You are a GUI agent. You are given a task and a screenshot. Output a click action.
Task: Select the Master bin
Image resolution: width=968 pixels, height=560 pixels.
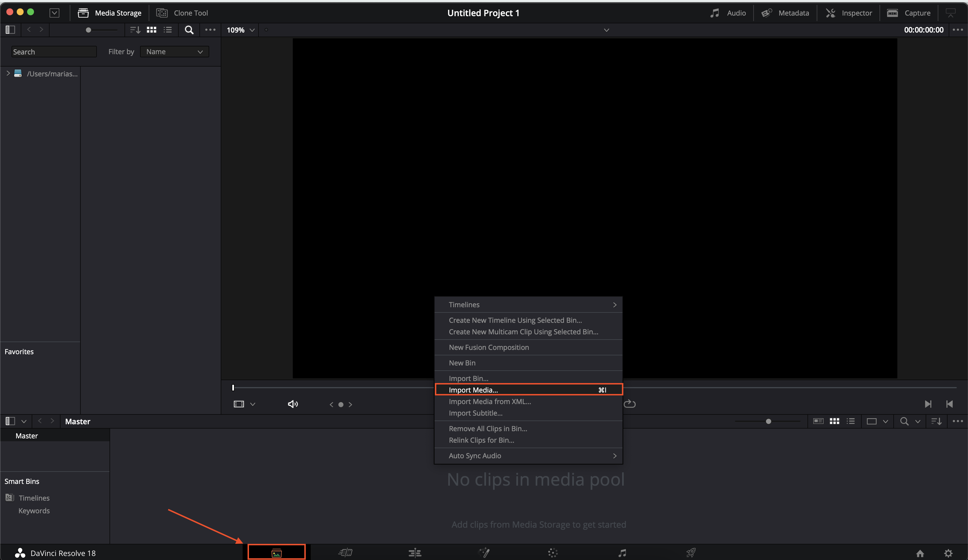[x=55, y=435]
